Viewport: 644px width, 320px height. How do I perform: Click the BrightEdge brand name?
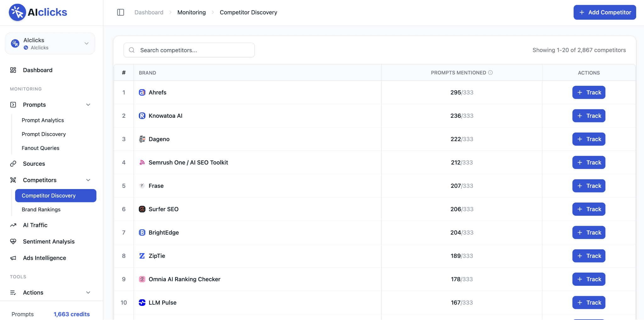tap(164, 232)
